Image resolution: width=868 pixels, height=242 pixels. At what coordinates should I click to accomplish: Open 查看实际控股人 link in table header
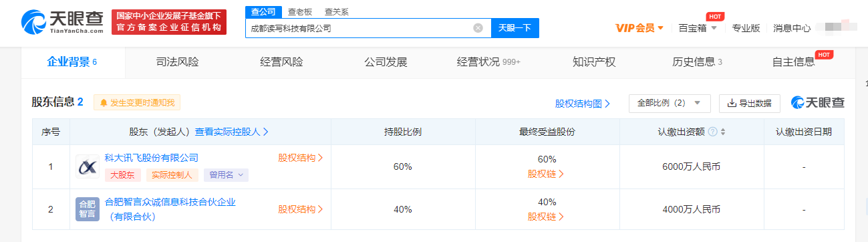click(232, 132)
